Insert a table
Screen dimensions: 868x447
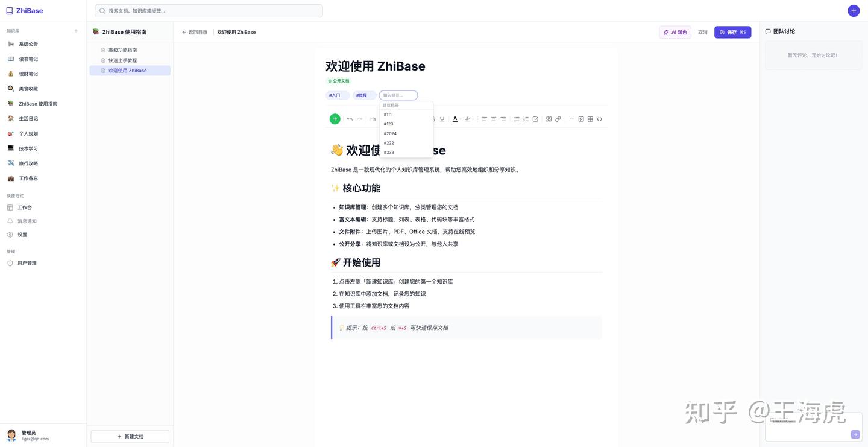590,119
